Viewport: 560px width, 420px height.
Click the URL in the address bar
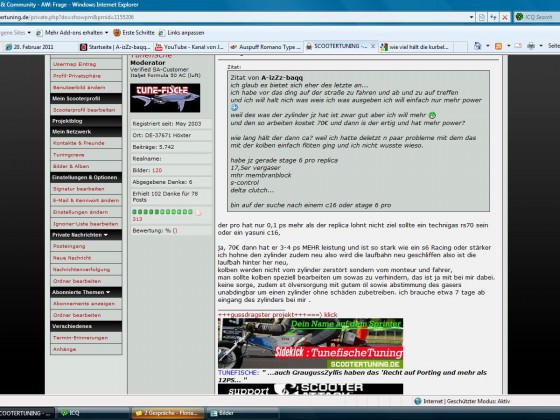tap(67, 17)
